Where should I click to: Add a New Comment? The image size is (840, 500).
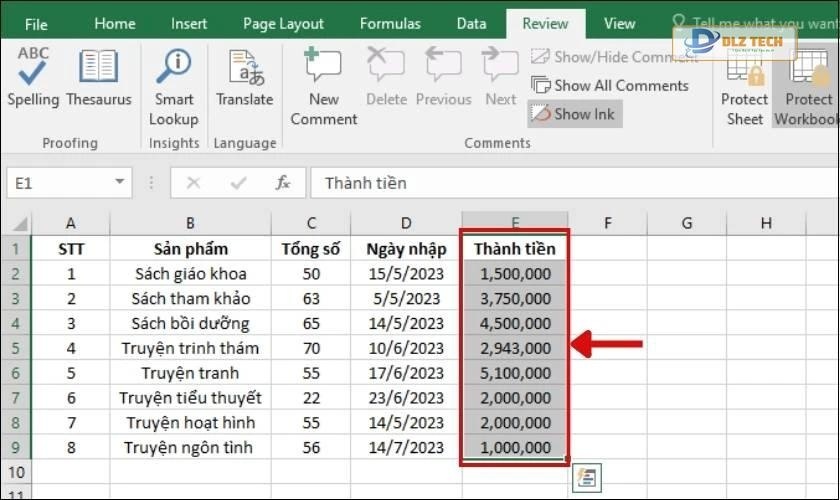tap(324, 87)
